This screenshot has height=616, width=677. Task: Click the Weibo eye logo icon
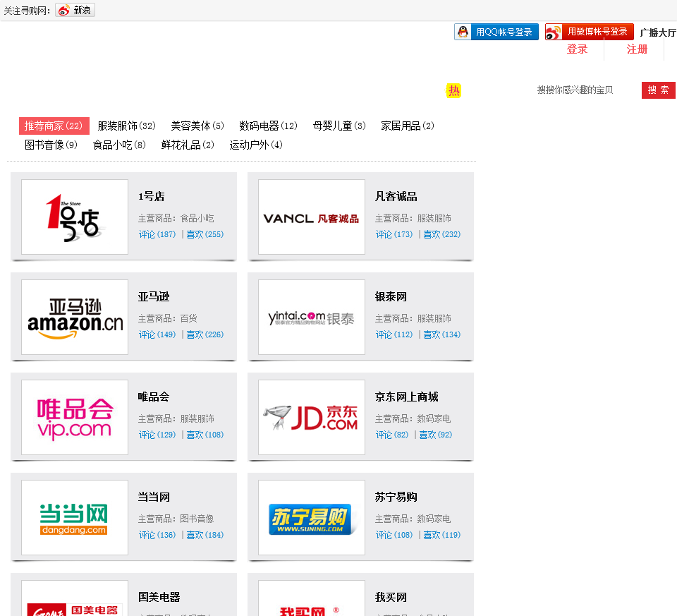(x=554, y=32)
